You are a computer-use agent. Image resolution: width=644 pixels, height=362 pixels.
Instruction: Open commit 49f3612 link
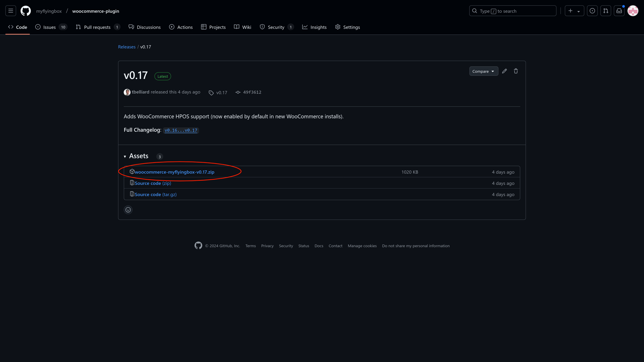pyautogui.click(x=252, y=92)
